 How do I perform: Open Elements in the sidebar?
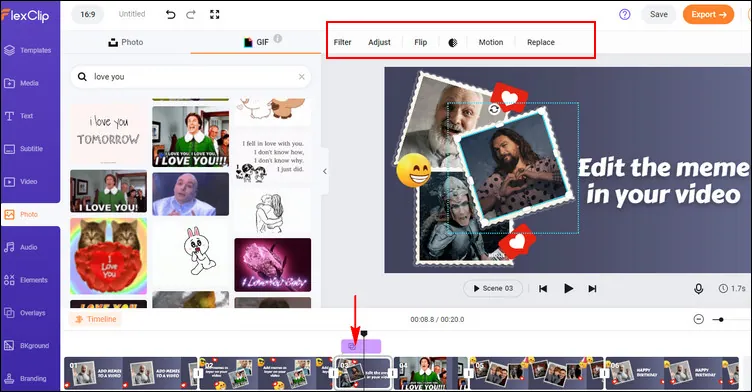click(x=30, y=280)
